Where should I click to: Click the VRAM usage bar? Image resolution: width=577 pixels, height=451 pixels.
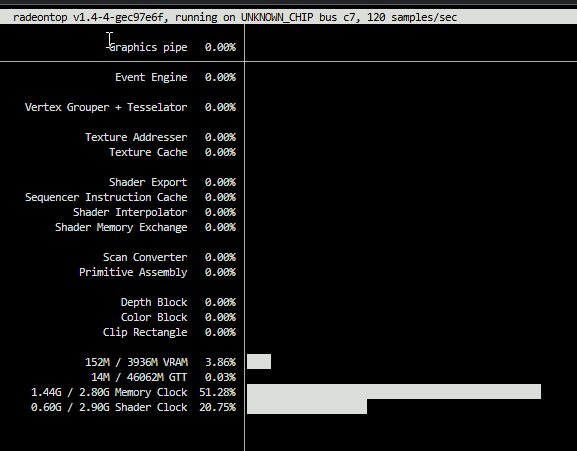[x=259, y=362]
